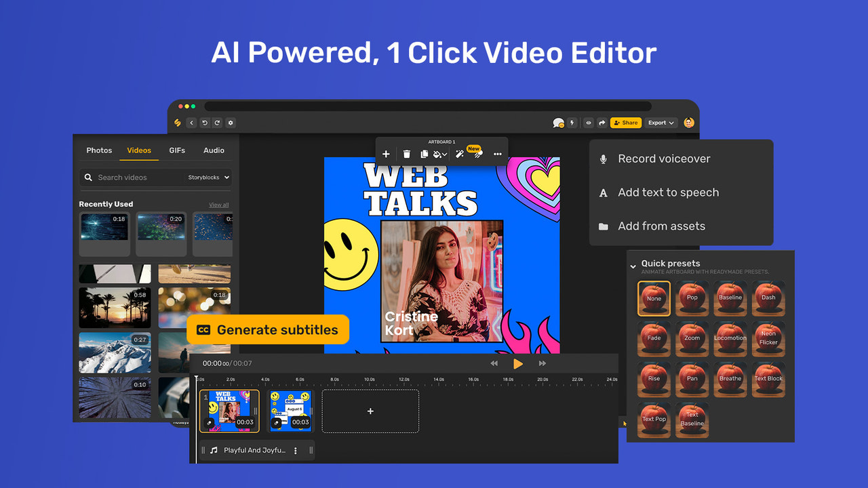Select the Neon Flicker preset
Screen dimensions: 868x488
click(768, 339)
